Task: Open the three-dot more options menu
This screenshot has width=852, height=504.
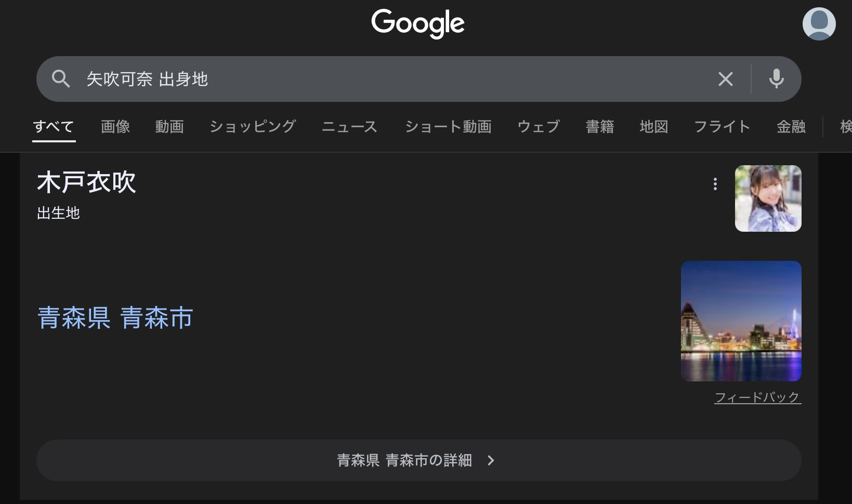Action: click(x=715, y=184)
